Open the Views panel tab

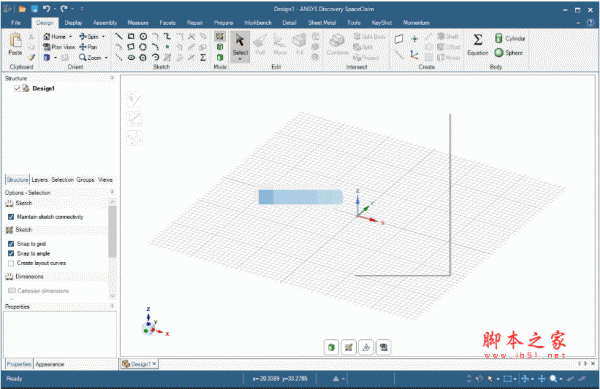[105, 180]
